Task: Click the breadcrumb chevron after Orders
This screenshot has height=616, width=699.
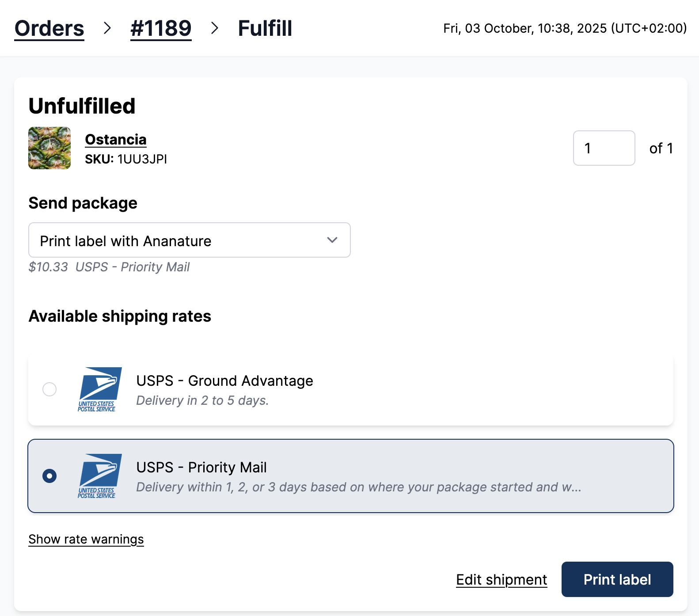Action: pos(107,28)
